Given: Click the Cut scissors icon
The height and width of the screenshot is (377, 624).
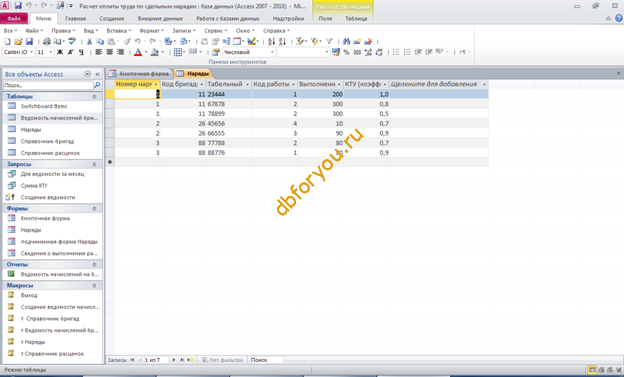Looking at the screenshot, I should (90, 41).
